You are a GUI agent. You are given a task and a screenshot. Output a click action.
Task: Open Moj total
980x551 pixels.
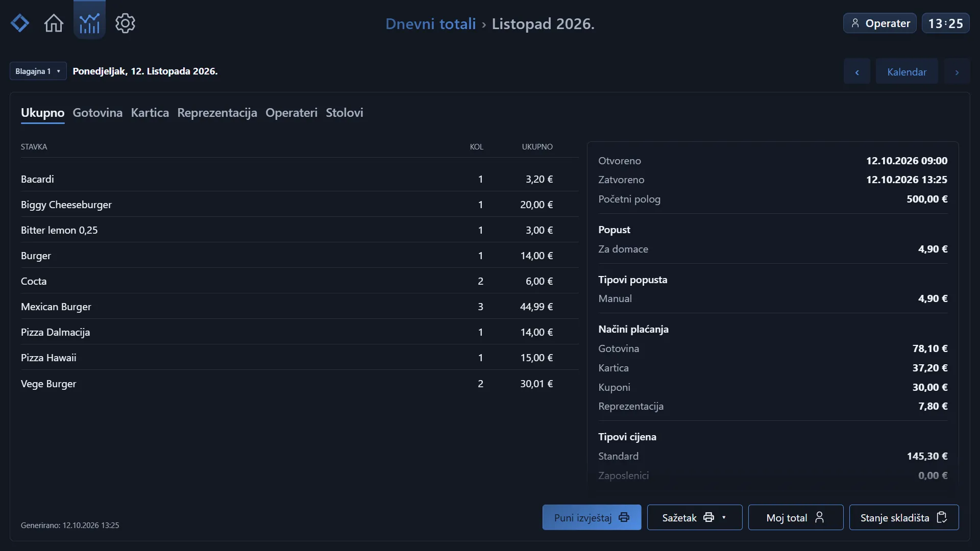tap(796, 517)
